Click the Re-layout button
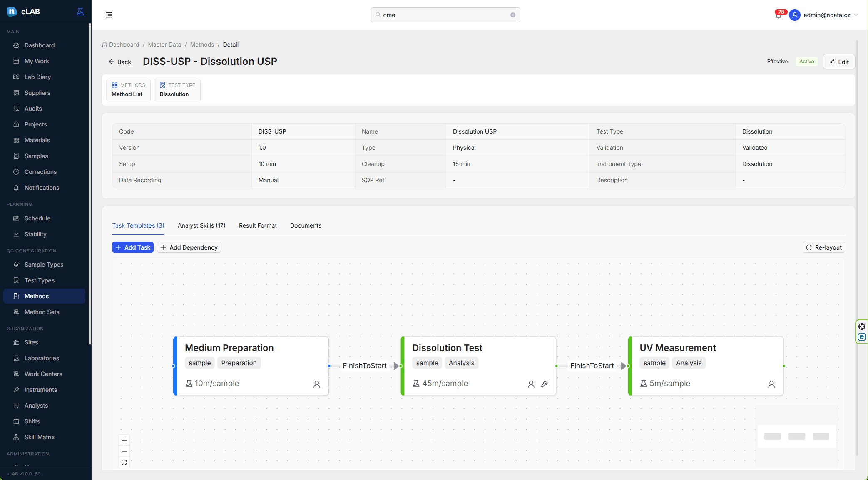The height and width of the screenshot is (480, 868). coord(823,247)
